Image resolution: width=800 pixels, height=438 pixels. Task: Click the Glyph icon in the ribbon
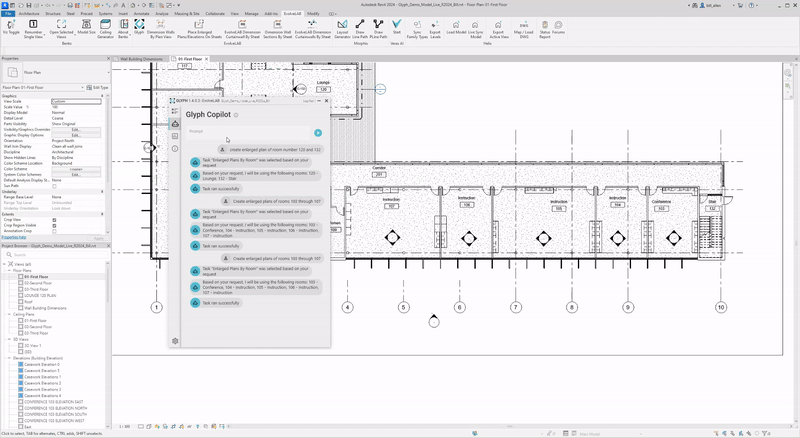click(139, 26)
